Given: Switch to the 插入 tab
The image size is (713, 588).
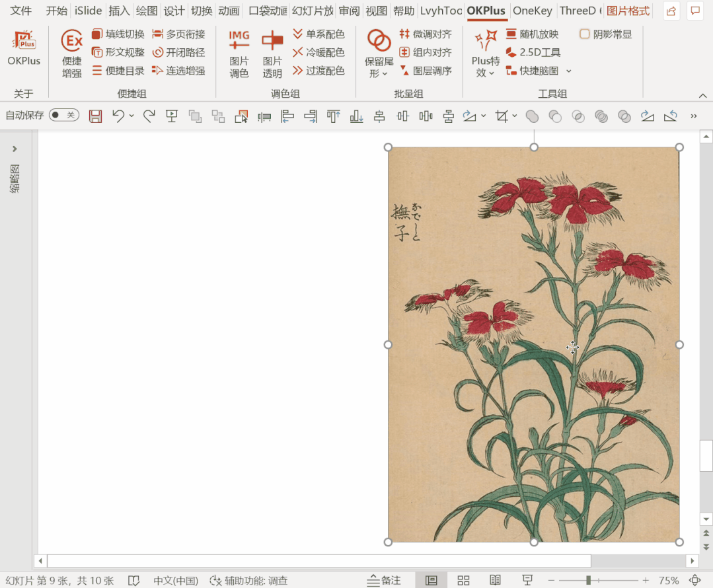Looking at the screenshot, I should (119, 11).
